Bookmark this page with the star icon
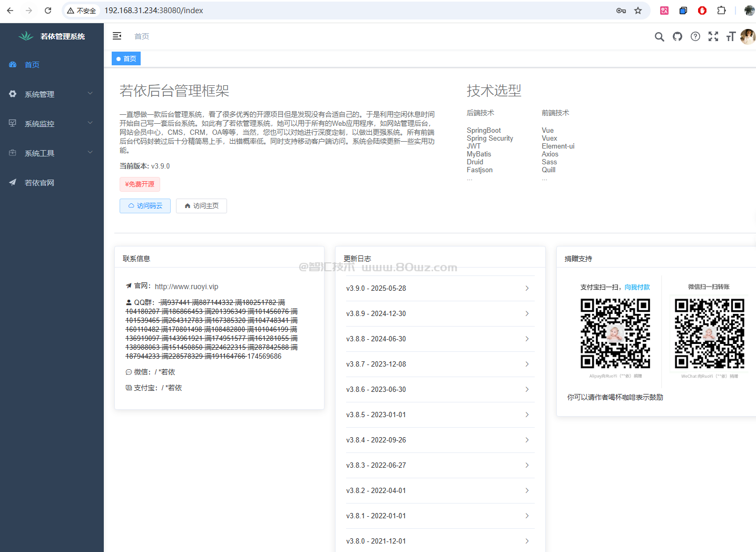The height and width of the screenshot is (552, 756). [x=638, y=11]
